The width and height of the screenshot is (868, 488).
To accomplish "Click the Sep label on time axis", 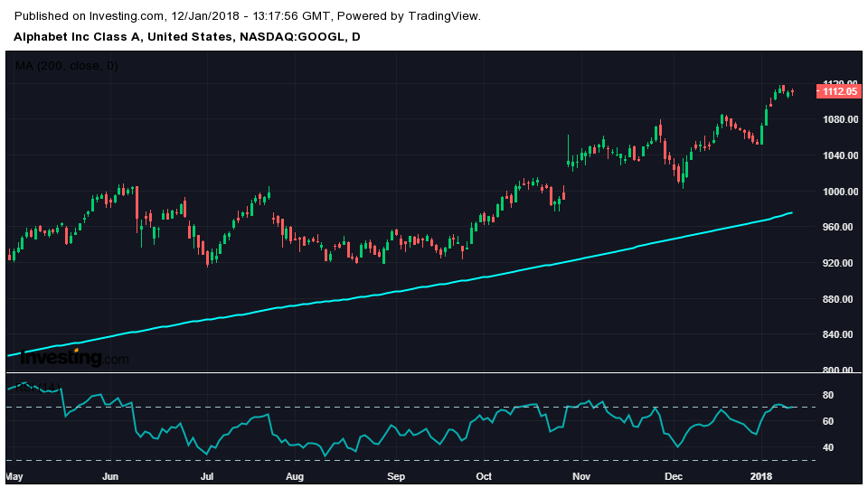I will point(396,476).
